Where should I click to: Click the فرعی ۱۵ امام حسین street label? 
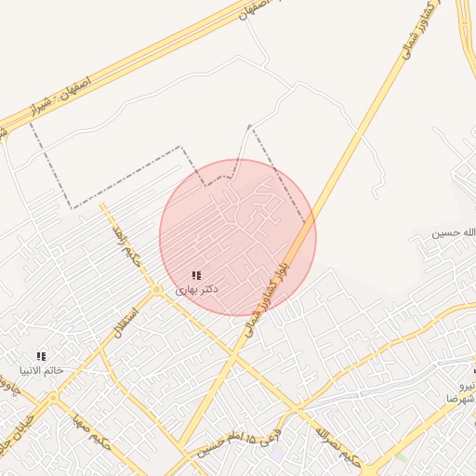[239, 443]
